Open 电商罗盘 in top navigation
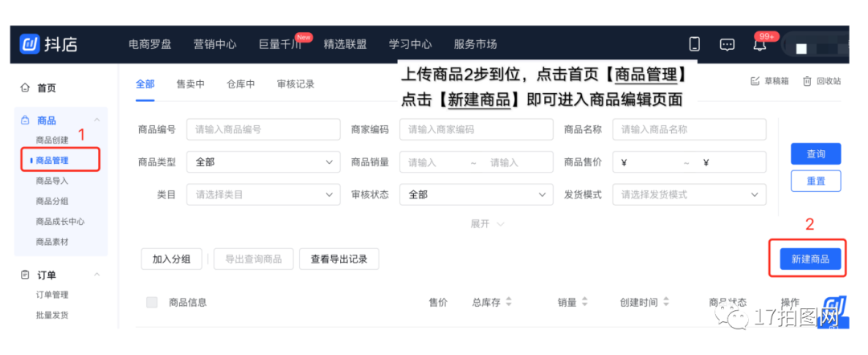The width and height of the screenshot is (868, 355). click(x=149, y=44)
